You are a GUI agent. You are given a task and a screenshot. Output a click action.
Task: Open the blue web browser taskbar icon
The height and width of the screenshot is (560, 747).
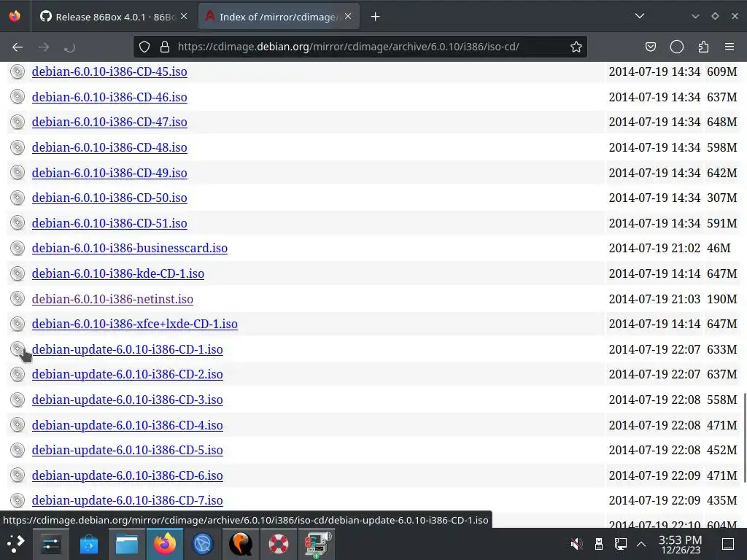203,543
